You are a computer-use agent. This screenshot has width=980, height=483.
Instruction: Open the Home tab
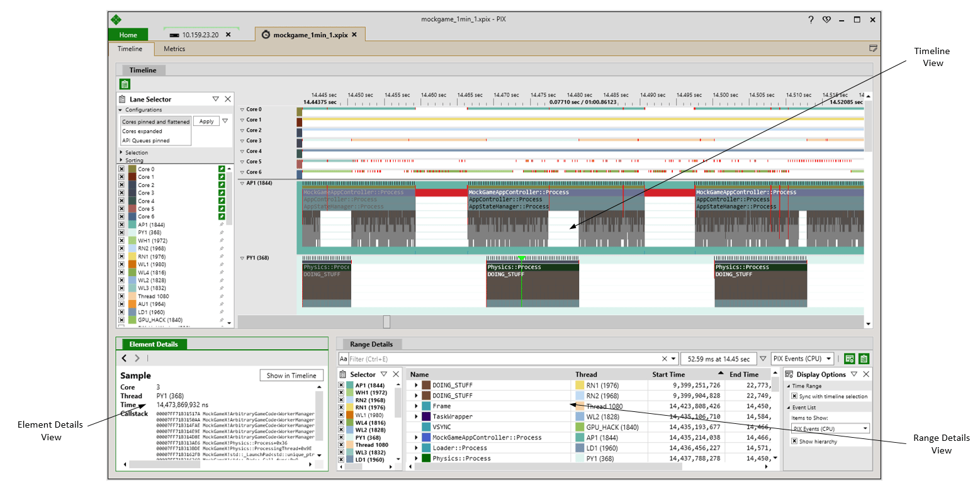point(128,35)
